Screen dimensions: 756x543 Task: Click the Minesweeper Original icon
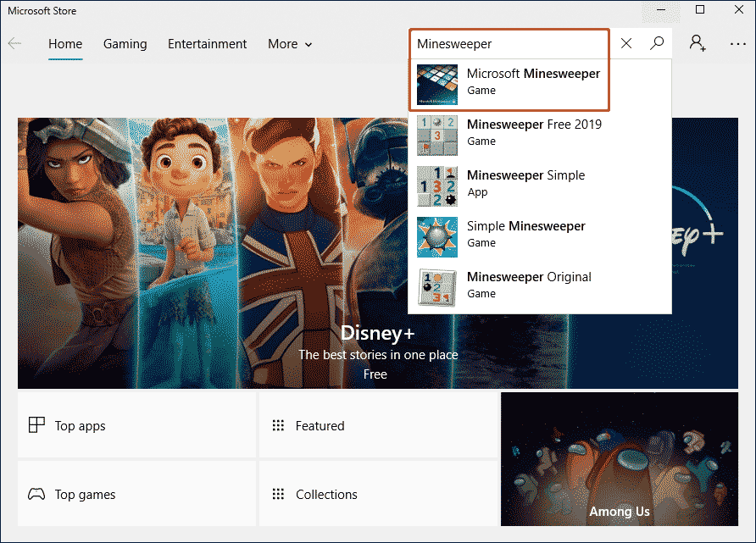click(437, 288)
